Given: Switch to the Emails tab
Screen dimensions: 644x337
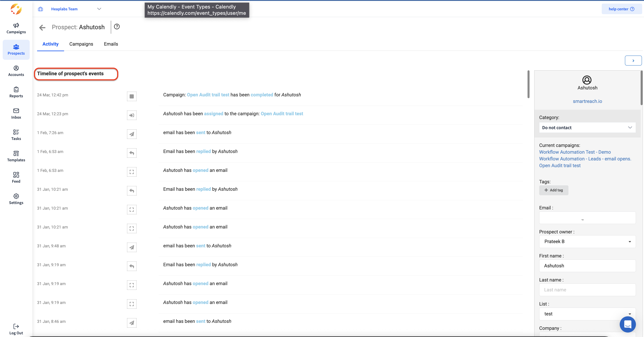Looking at the screenshot, I should point(111,44).
